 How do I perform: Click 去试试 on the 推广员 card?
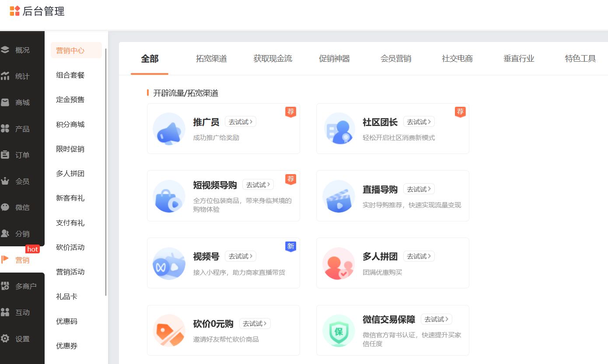point(240,122)
